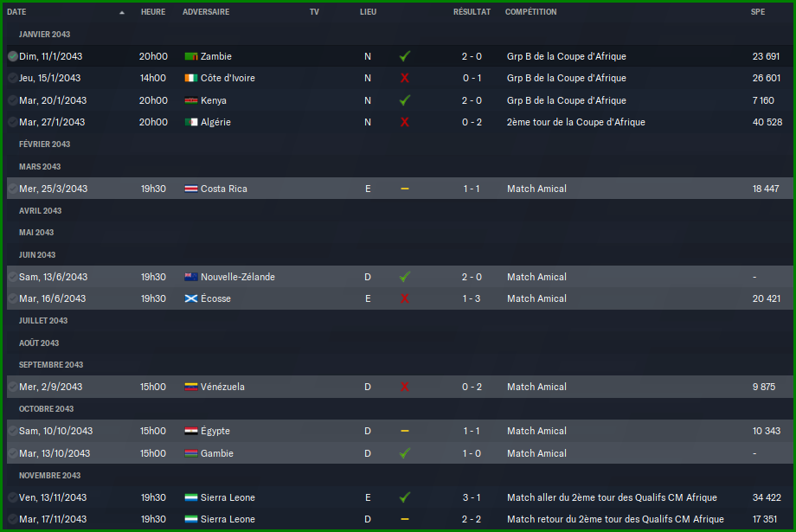Image resolution: width=796 pixels, height=532 pixels.
Task: Open the Costa Rica opponent link
Action: (224, 189)
